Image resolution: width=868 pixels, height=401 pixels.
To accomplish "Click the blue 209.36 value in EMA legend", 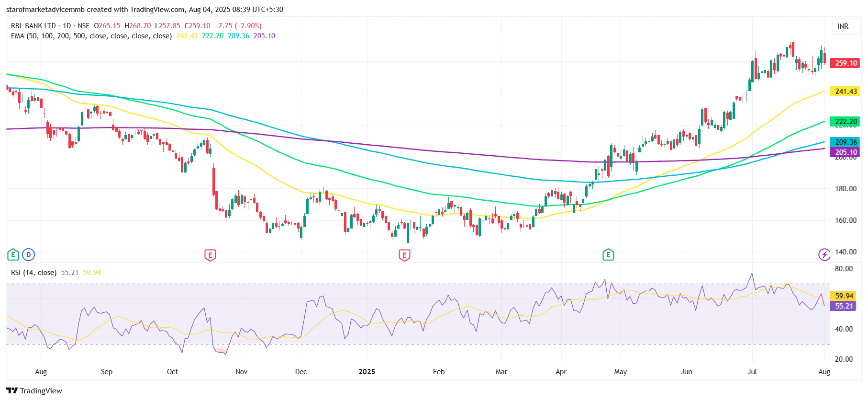I will coord(239,36).
